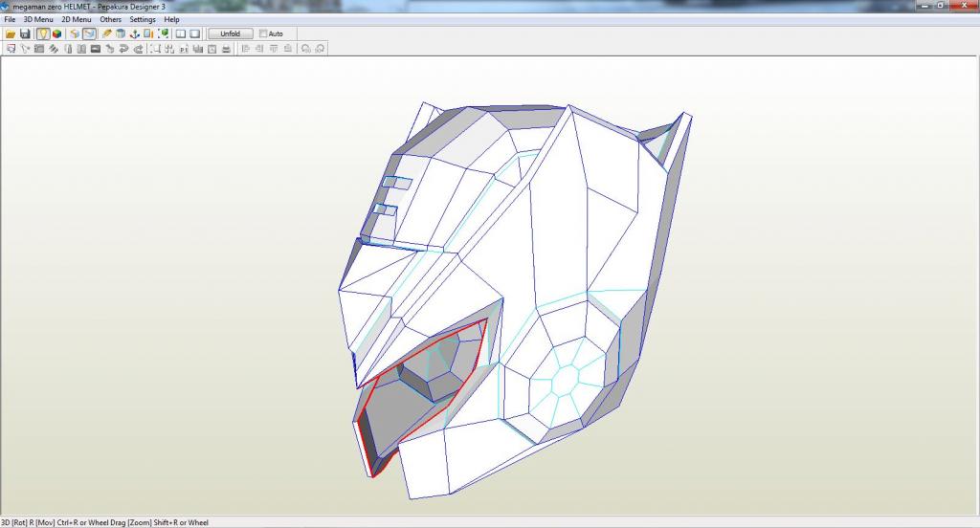Click the third icon in second toolbar row
The width and height of the screenshot is (980, 528).
click(x=39, y=49)
